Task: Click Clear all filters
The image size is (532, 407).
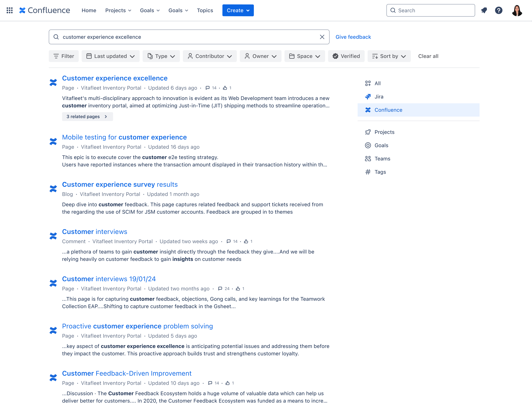Action: 428,56
